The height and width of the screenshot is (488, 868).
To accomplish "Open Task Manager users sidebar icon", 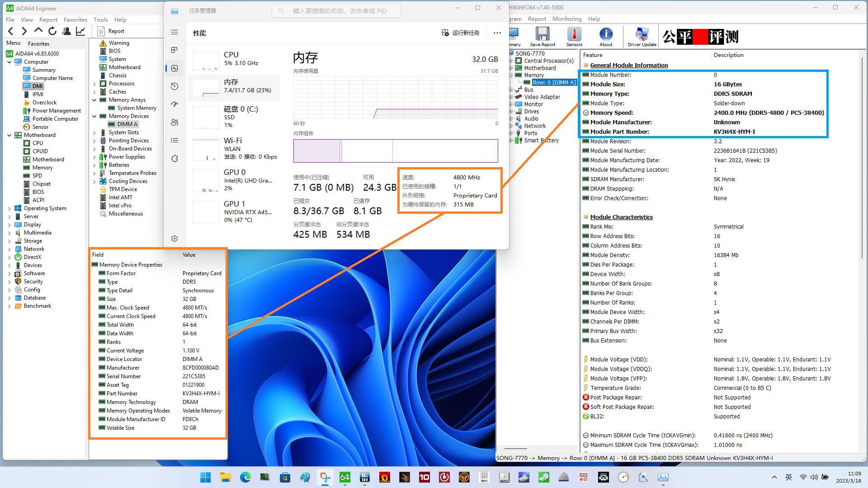I will click(175, 122).
